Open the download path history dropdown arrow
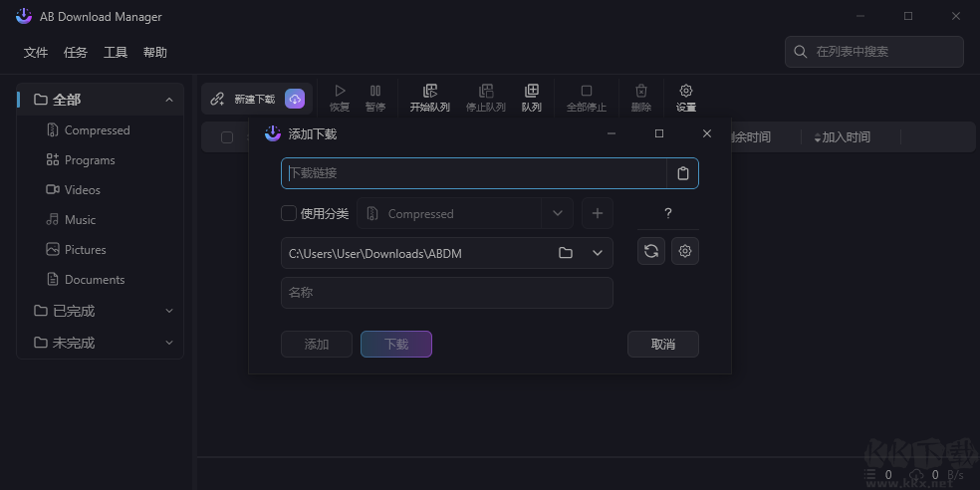Viewport: 980px width, 490px height. click(x=598, y=253)
